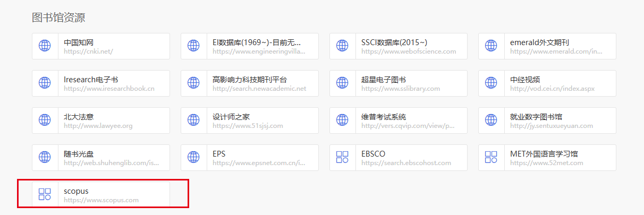The height and width of the screenshot is (215, 644).
Task: Open the emerald外文期刊 resource
Action: point(539,42)
